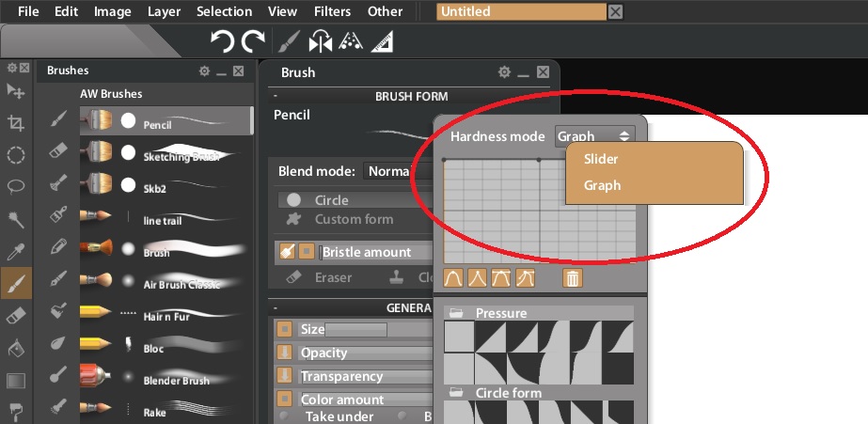Enable the mirror symmetry painting icon
The height and width of the screenshot is (424, 868).
click(320, 41)
